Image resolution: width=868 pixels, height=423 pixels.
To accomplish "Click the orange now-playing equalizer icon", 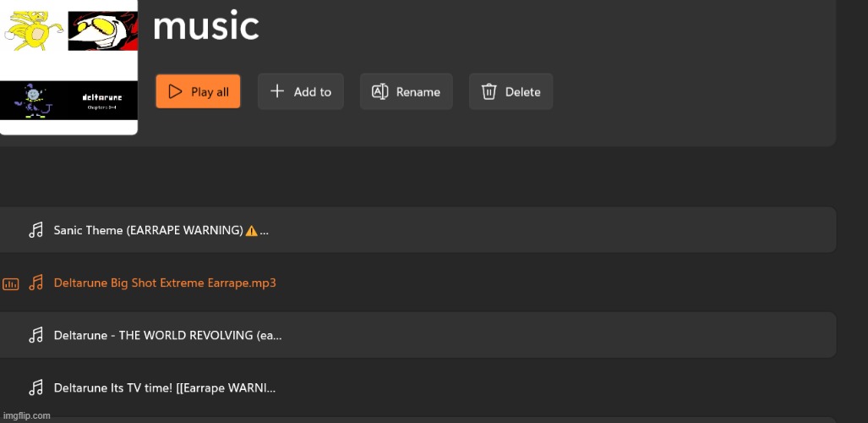I will (x=10, y=283).
